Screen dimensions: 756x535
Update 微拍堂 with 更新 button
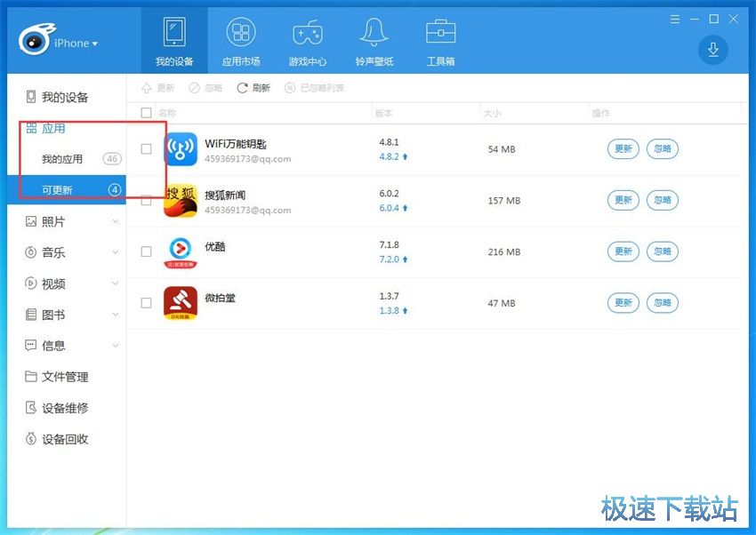click(x=623, y=303)
